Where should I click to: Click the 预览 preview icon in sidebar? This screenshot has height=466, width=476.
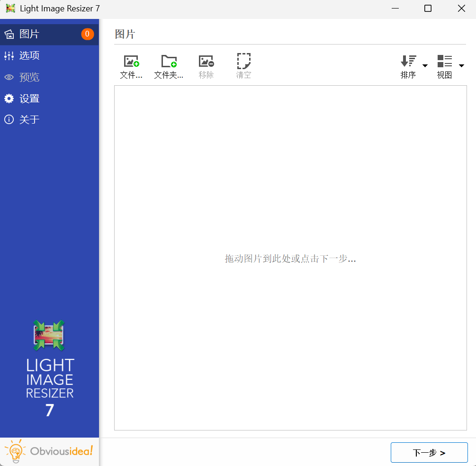point(28,77)
